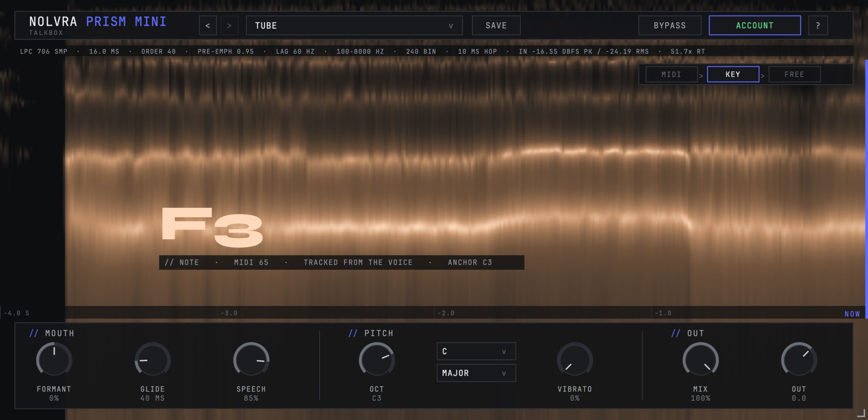Click the SPEECH knob
Image resolution: width=868 pixels, height=420 pixels.
pos(251,360)
